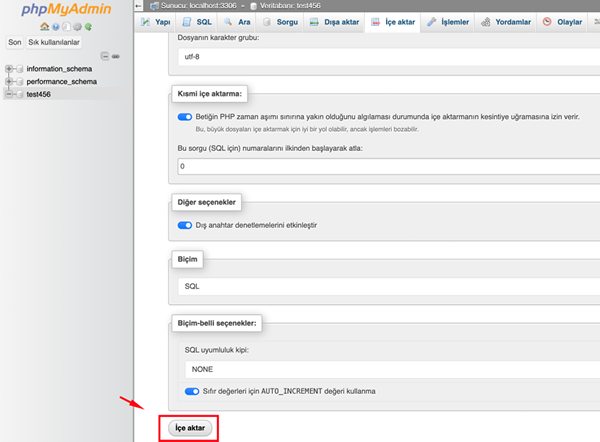
Task: Click the performance_schema database icon
Action: pos(20,82)
